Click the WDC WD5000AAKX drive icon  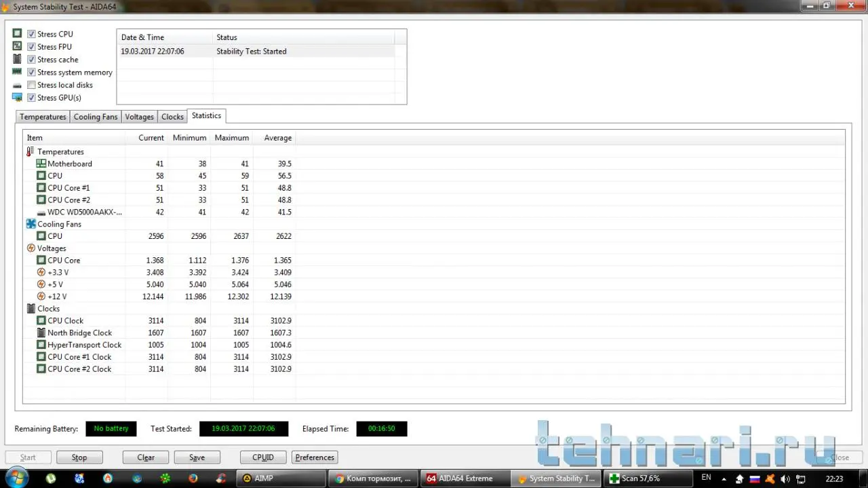[41, 212]
